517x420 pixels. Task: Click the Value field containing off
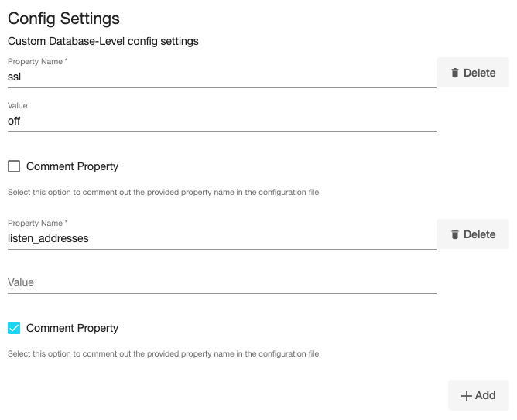coord(221,121)
